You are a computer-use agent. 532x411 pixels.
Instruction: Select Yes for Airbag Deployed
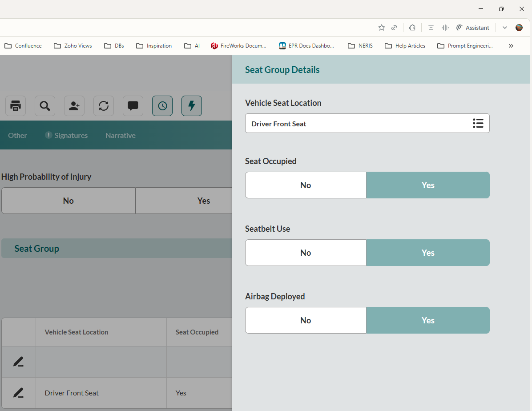[x=427, y=320]
